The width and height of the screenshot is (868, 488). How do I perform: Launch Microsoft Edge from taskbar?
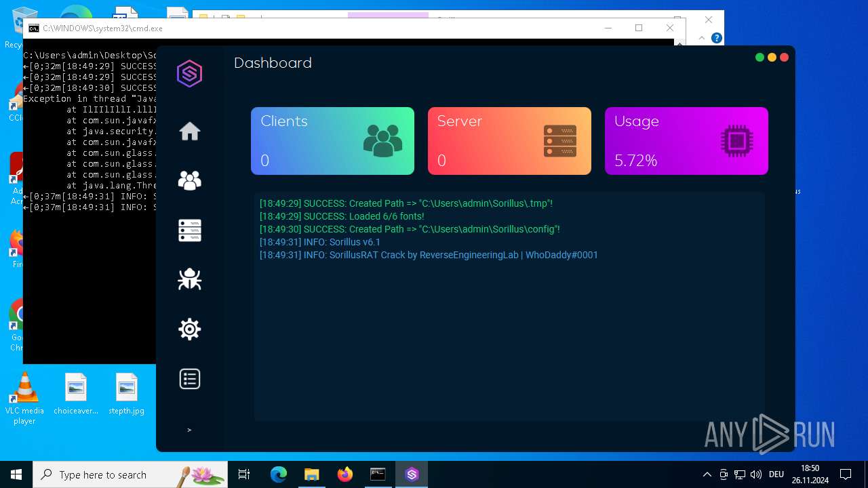(x=278, y=474)
